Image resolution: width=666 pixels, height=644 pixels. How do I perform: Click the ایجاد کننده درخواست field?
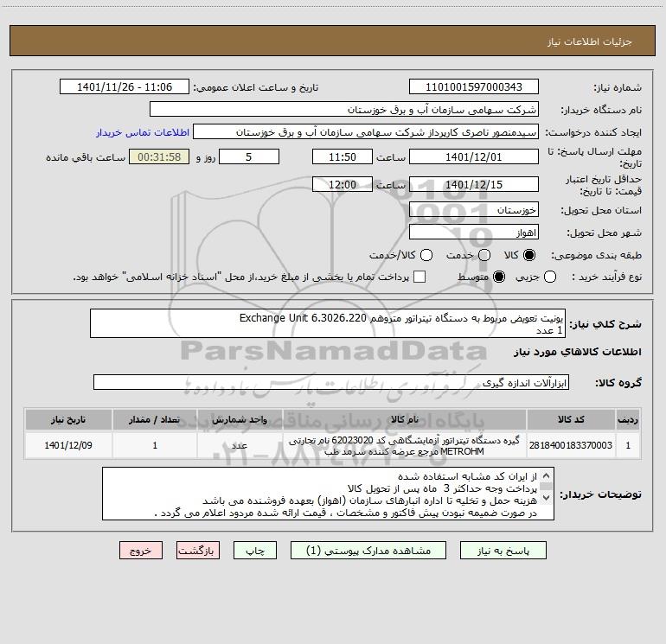coord(366,132)
